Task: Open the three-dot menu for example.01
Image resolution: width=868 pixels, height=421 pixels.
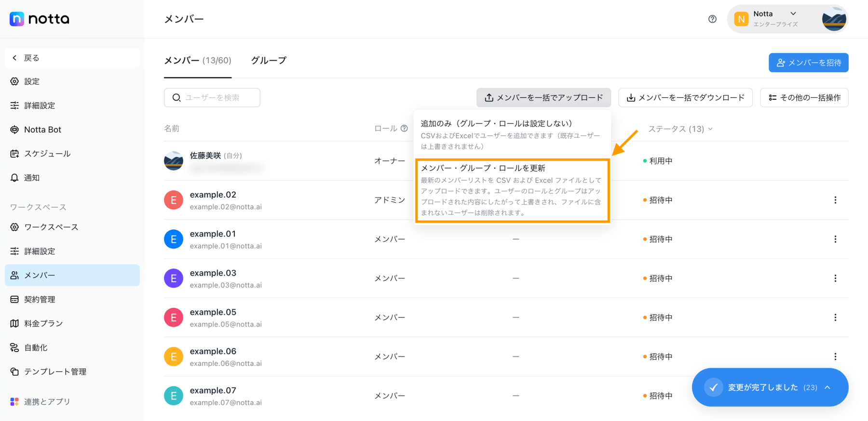Action: tap(835, 239)
